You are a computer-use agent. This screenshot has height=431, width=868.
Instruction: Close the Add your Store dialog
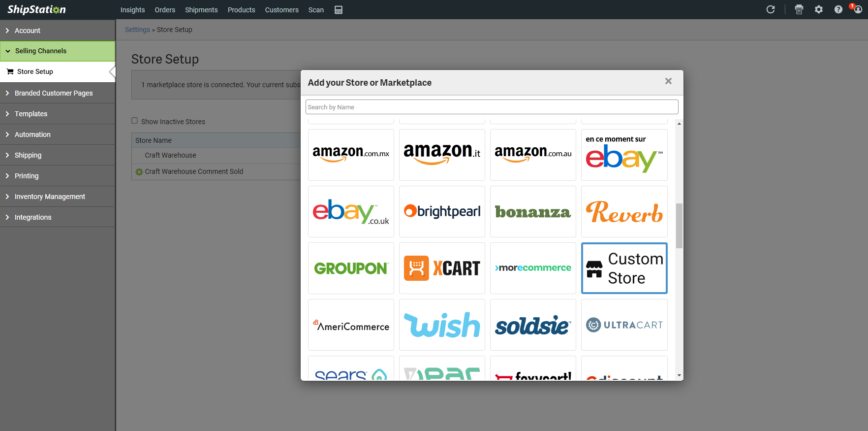pyautogui.click(x=668, y=81)
